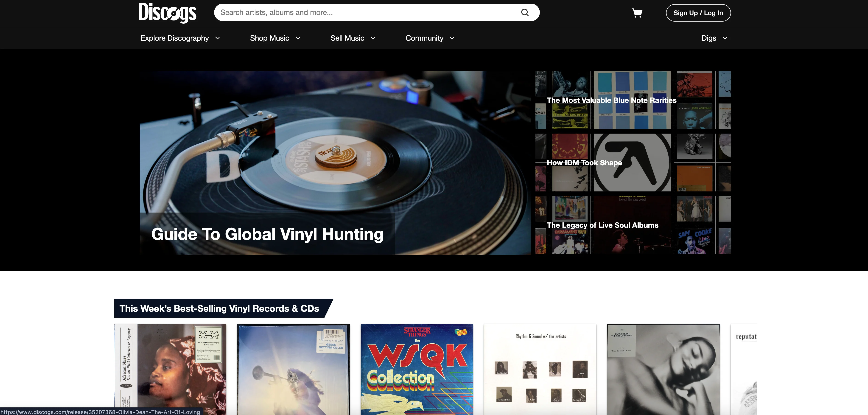Open the Olivia Dean Art Of Loving record

click(x=663, y=369)
